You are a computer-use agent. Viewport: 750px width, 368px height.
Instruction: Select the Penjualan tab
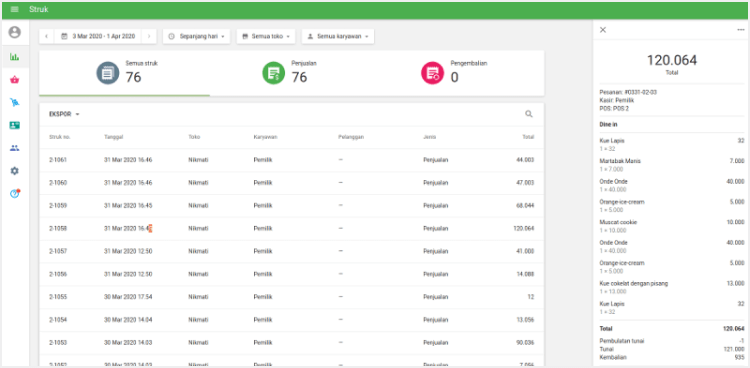(291, 73)
